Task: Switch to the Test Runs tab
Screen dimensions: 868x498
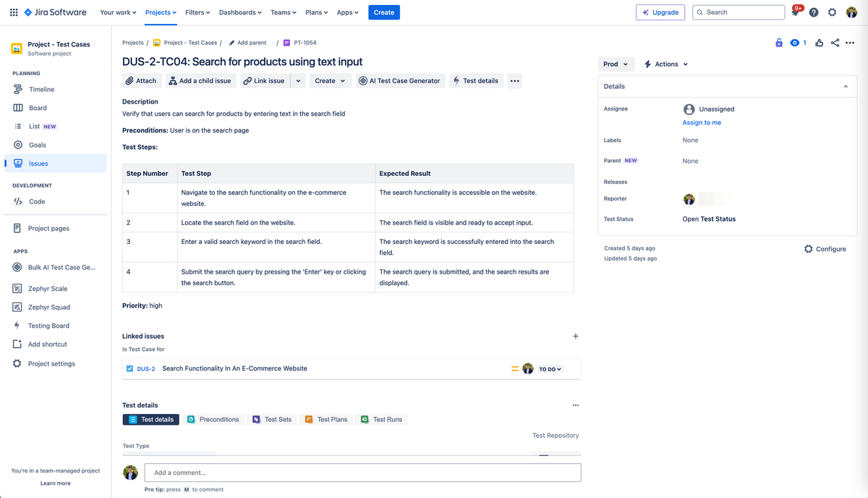Action: pos(382,419)
